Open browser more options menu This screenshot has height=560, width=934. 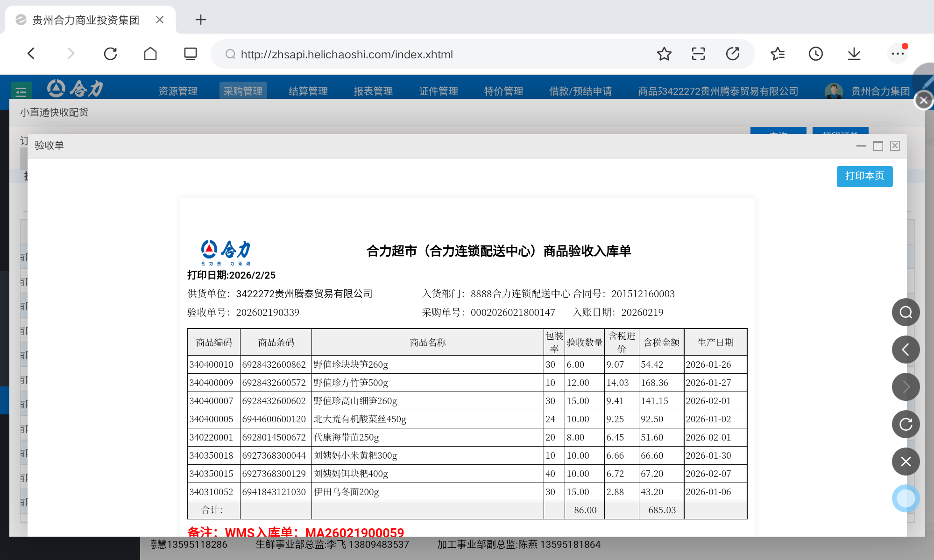click(897, 54)
